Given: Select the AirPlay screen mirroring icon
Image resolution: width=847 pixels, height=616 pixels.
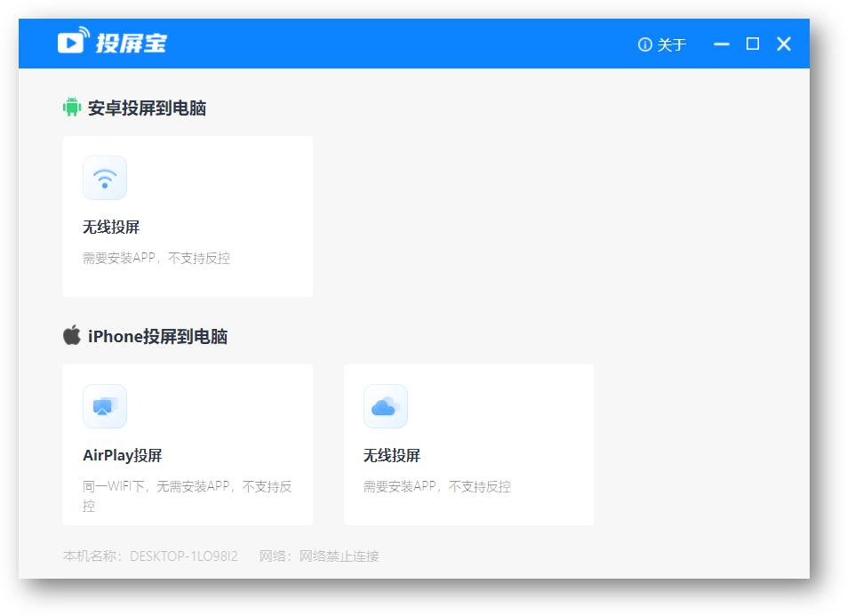Looking at the screenshot, I should pyautogui.click(x=105, y=406).
